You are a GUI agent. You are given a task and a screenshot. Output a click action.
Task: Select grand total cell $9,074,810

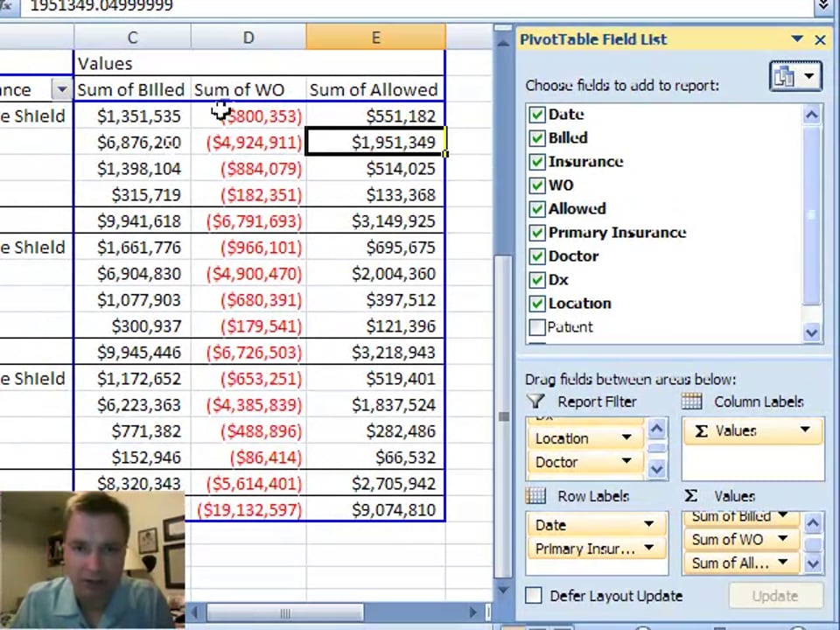pos(375,509)
